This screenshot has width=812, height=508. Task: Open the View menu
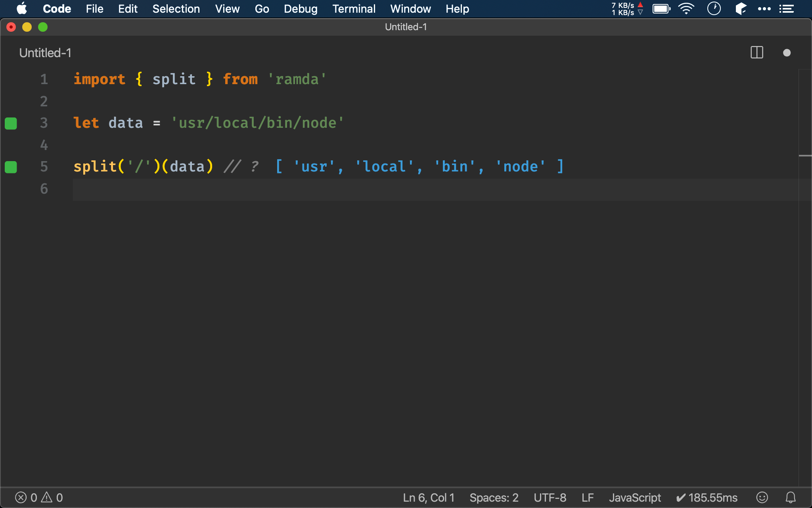click(x=227, y=9)
